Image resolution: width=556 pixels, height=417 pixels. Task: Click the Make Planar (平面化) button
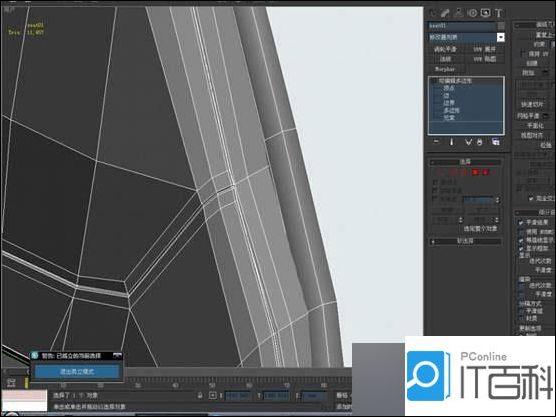[535, 126]
